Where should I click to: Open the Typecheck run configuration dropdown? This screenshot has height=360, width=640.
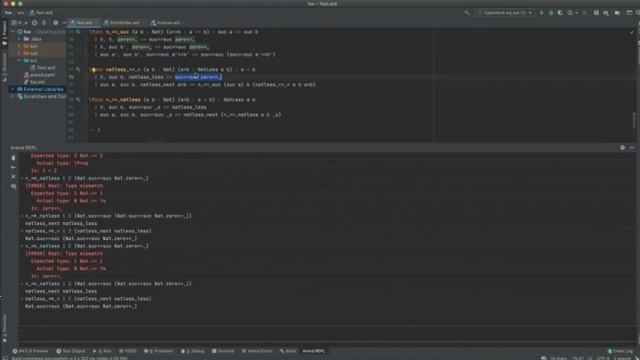(505, 13)
